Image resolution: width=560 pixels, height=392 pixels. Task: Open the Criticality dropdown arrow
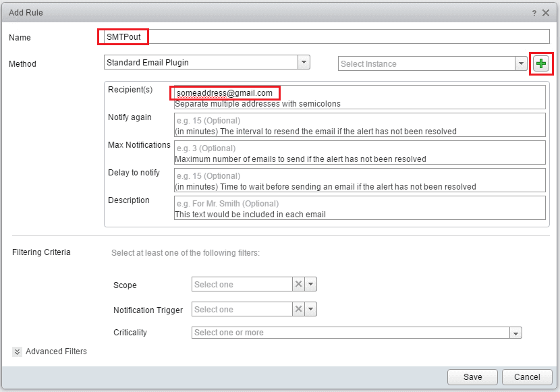click(x=515, y=333)
